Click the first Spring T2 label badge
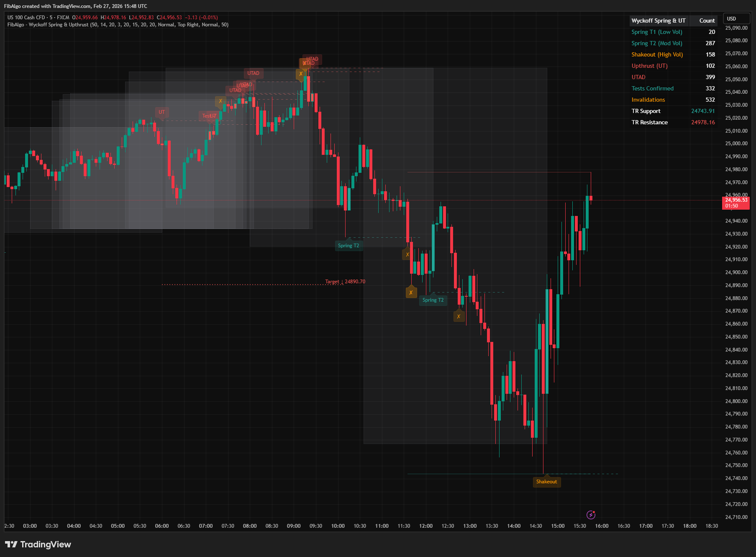The height and width of the screenshot is (557, 756). 349,245
